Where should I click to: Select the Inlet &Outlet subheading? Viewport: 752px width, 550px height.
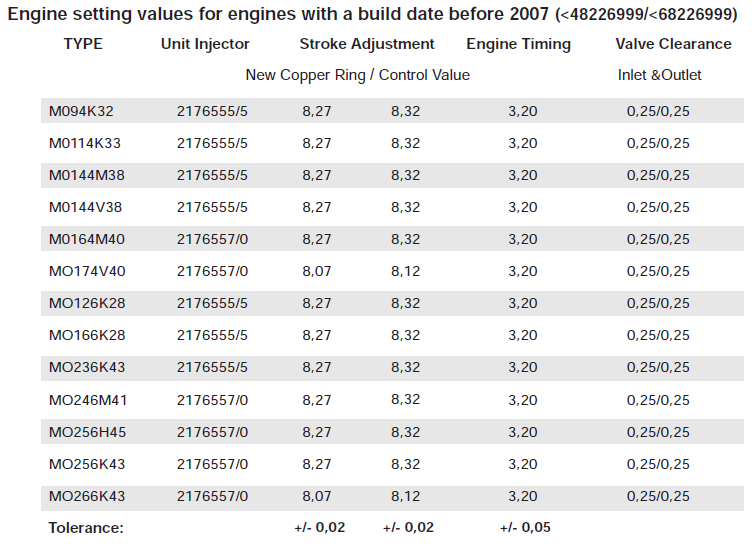(659, 75)
